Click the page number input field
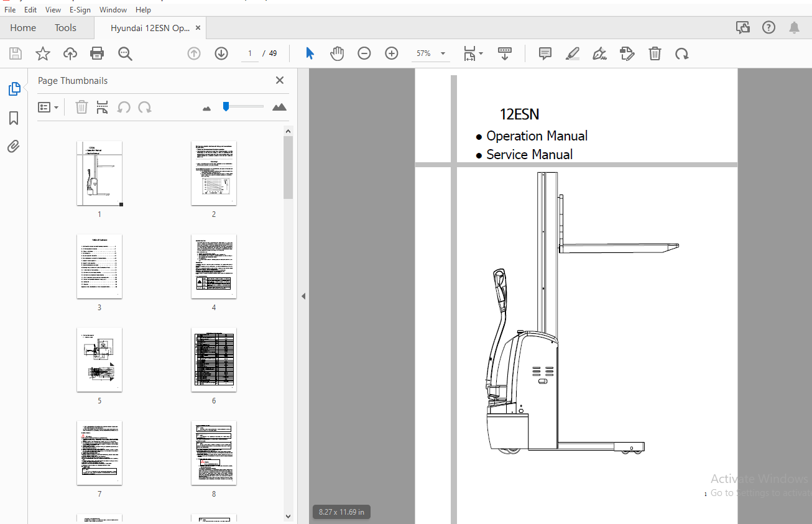Screen dimensions: 812x524 point(250,53)
